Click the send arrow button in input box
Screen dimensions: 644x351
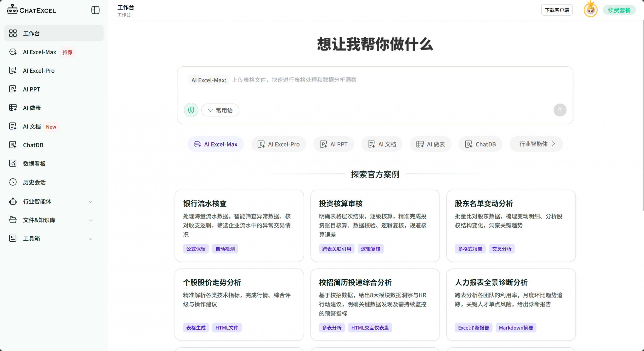click(560, 110)
